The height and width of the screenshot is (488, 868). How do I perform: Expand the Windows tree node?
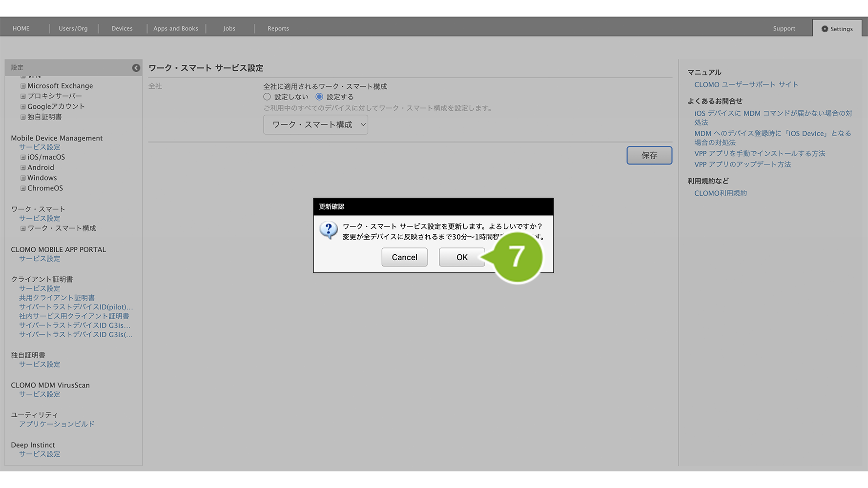pos(23,178)
